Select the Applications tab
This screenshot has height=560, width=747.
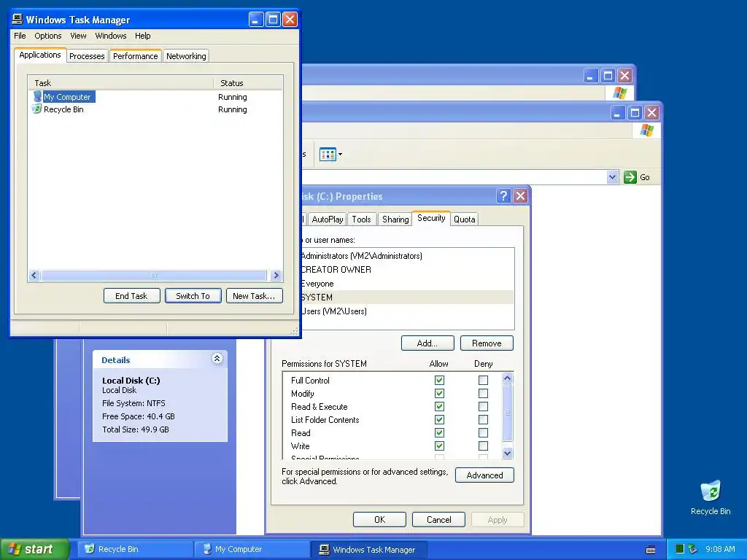40,55
